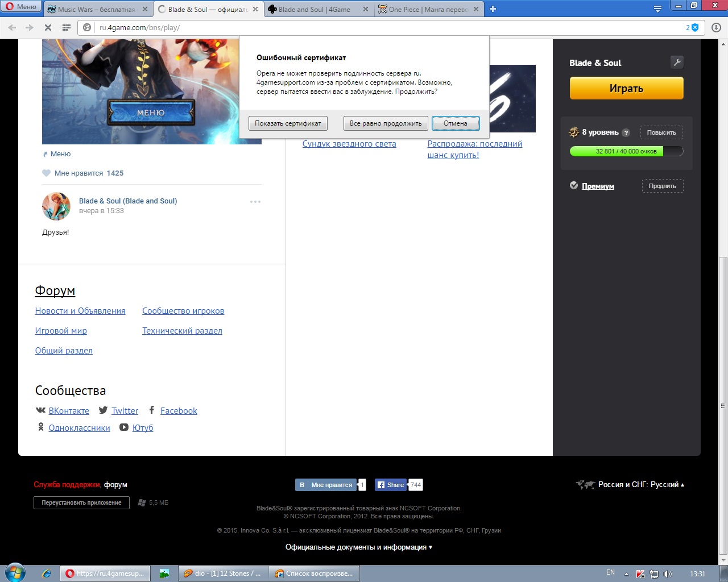Screen dimensions: 728x582
Task: Click the ad blocker shield icon in address bar
Action: (694, 27)
